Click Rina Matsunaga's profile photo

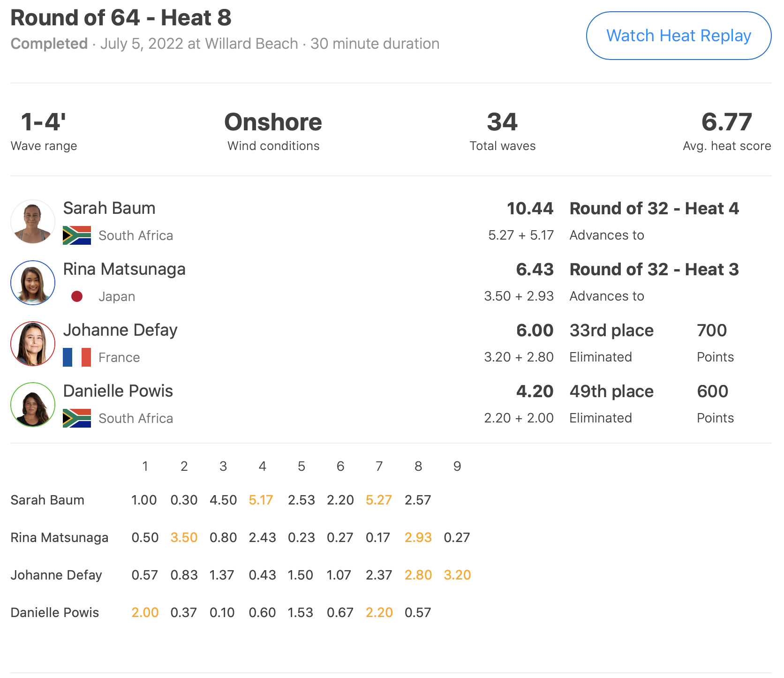pyautogui.click(x=33, y=283)
